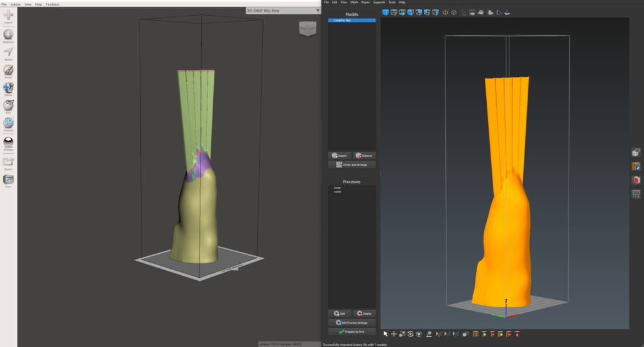
Task: Click the view orientation cube
Action: pyautogui.click(x=307, y=28)
